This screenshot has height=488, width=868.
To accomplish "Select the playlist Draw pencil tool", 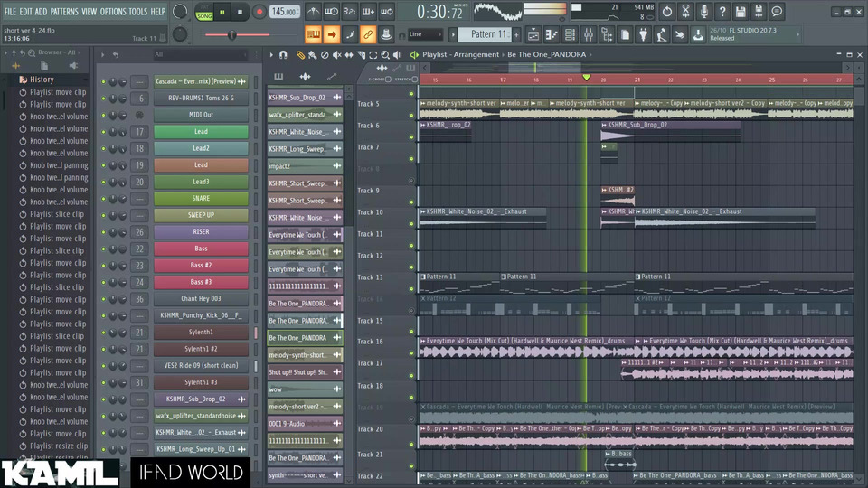I will click(x=300, y=55).
